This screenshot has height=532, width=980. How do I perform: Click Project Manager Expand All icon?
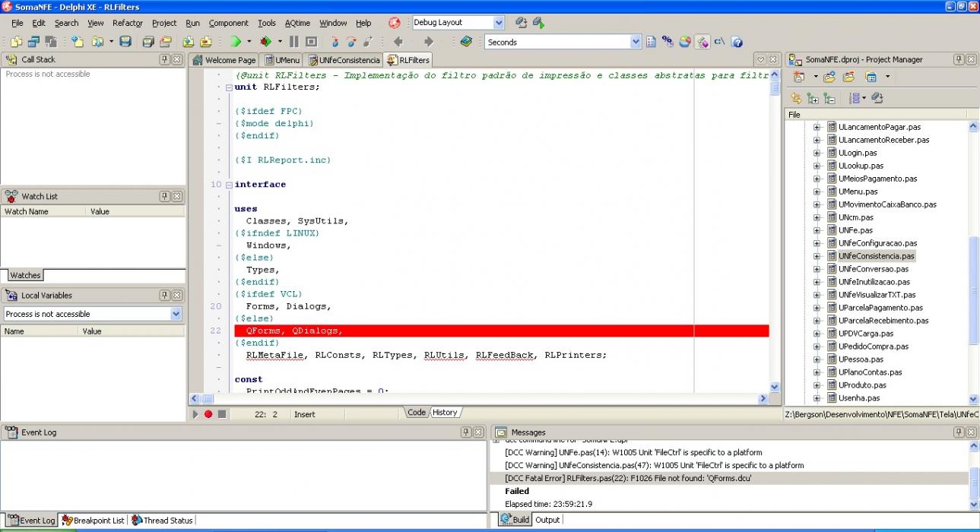click(813, 98)
